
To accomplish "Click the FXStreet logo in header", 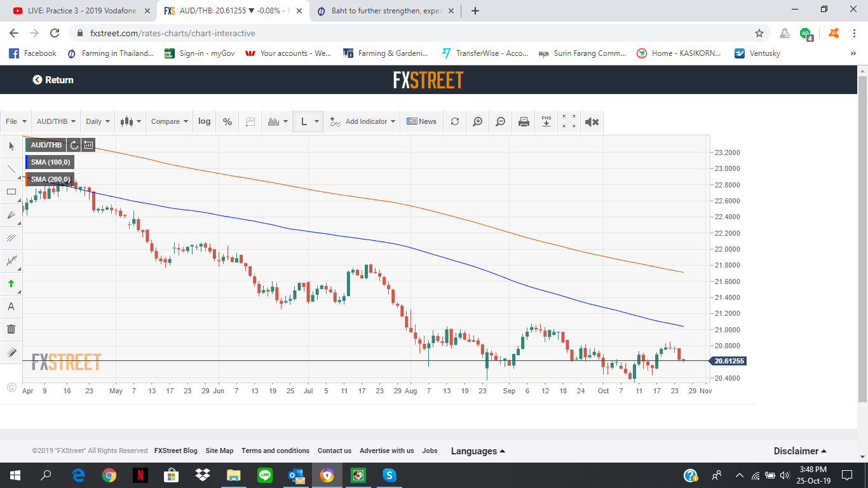I will click(428, 80).
